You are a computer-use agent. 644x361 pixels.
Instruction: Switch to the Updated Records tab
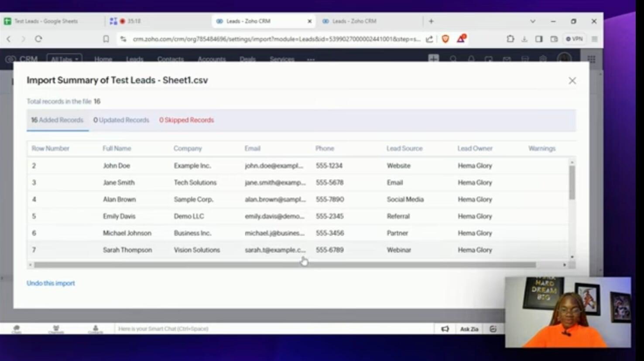pyautogui.click(x=121, y=120)
